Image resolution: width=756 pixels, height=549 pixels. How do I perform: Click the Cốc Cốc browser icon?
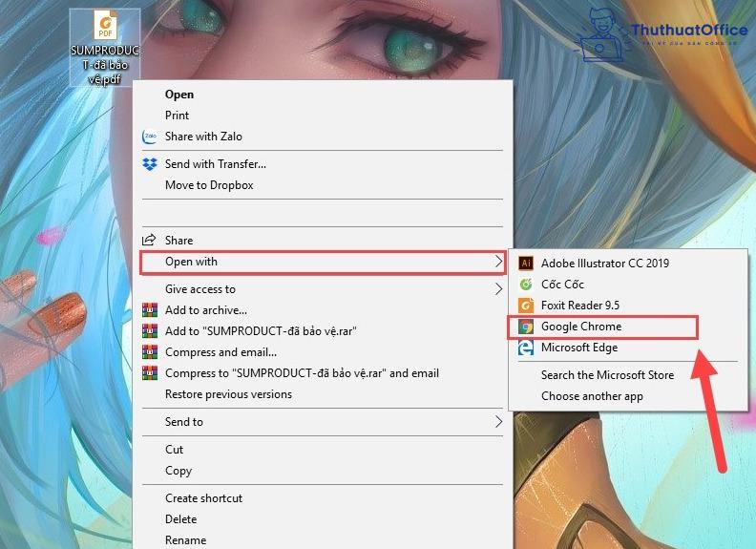coord(525,285)
